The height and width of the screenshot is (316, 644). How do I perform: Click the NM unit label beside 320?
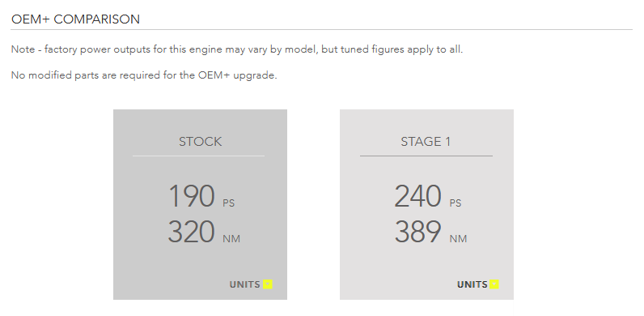tap(231, 239)
